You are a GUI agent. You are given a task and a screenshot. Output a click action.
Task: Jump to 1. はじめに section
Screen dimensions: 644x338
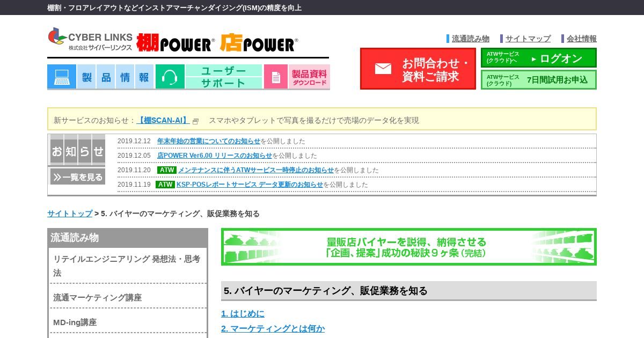[243, 313]
